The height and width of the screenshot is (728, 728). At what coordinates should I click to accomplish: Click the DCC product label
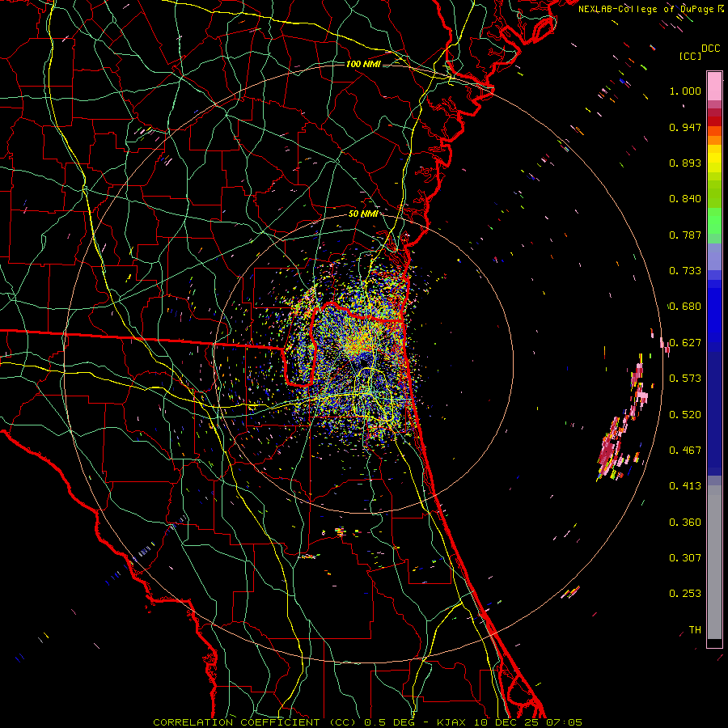point(710,49)
